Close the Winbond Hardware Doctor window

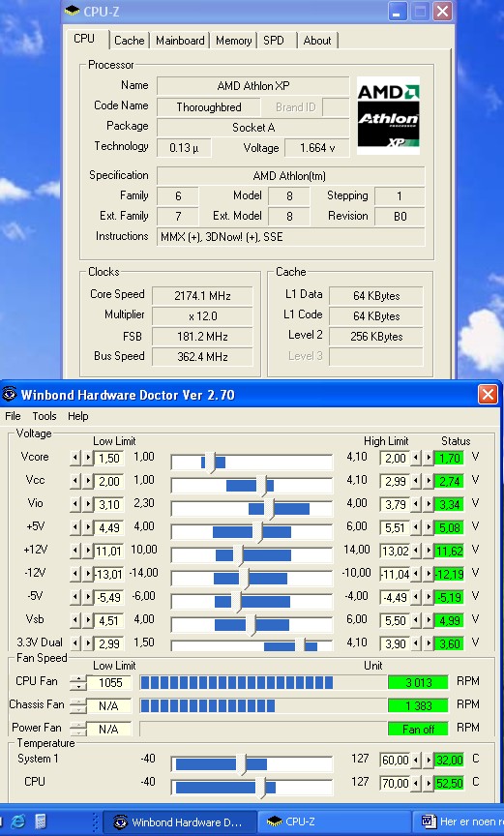[488, 395]
